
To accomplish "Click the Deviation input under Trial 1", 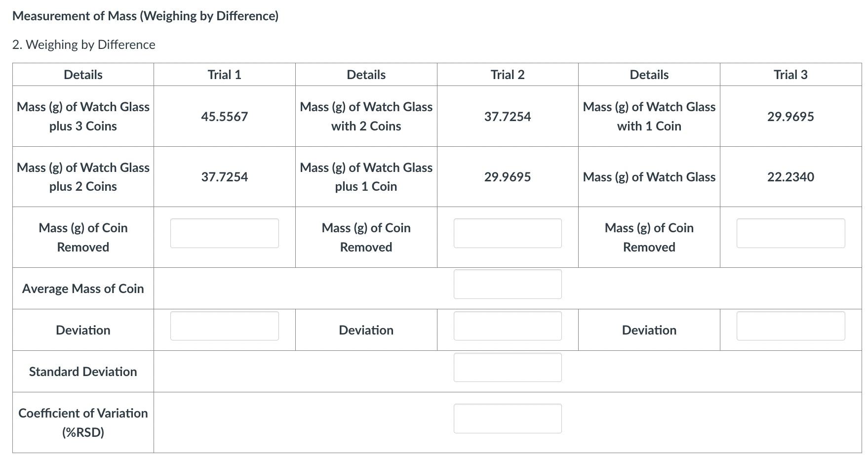I will 224,326.
